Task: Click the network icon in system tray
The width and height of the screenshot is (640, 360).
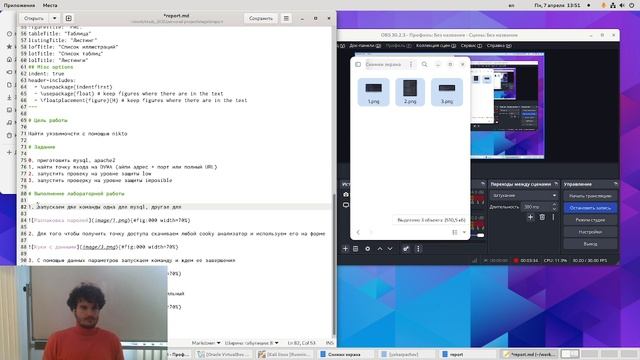Action: click(613, 5)
